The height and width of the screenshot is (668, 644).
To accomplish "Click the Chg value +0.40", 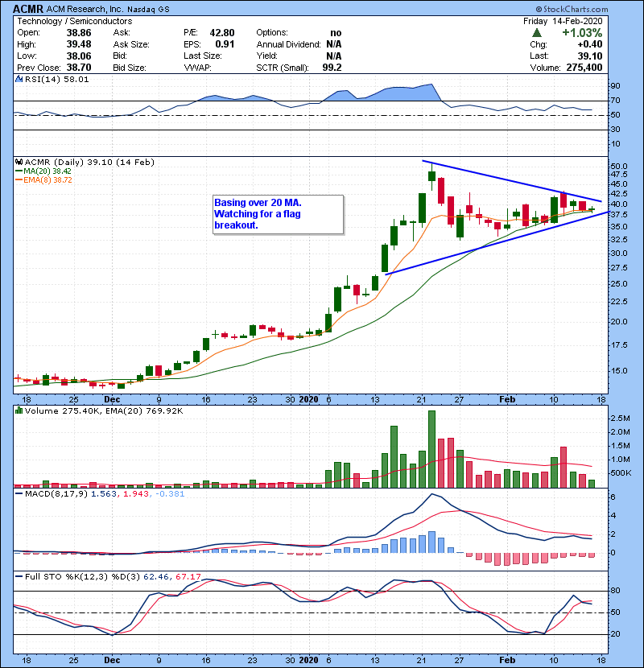I will click(590, 44).
